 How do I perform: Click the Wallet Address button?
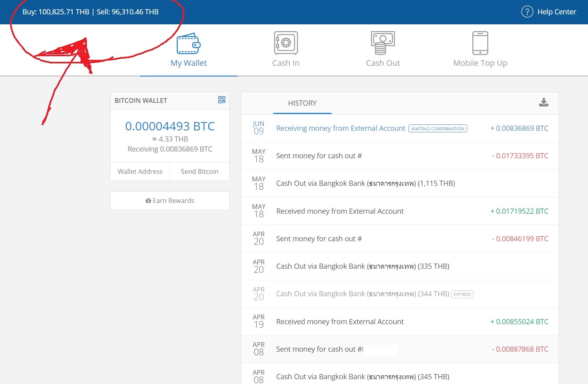point(140,171)
